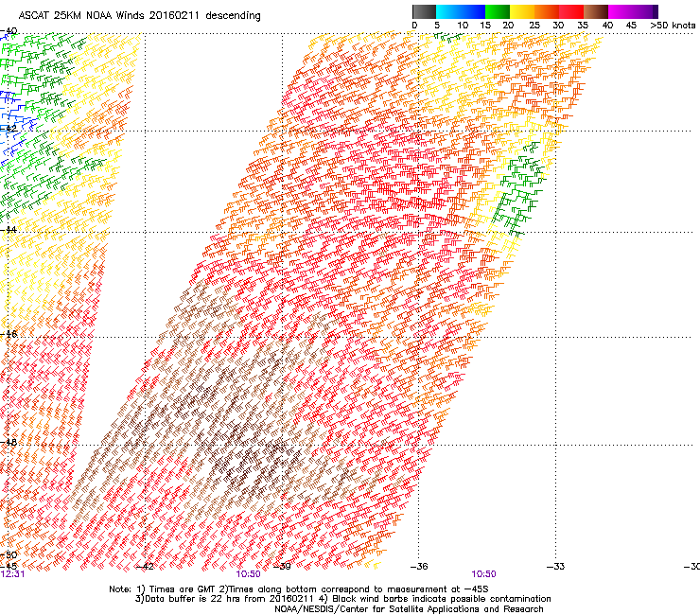
Task: Click the 'NOAA/NESDIS/Center for Satellite Applications and Research' credit line
Action: tap(409, 609)
